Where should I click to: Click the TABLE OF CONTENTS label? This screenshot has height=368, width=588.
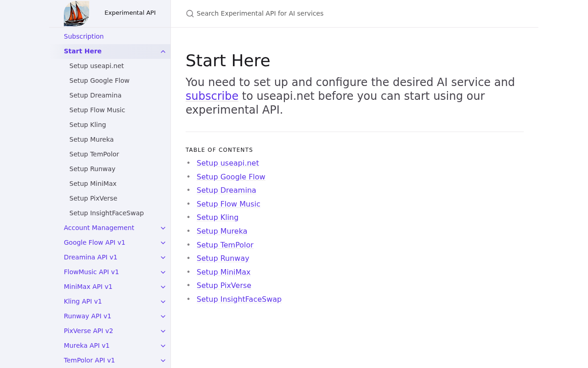click(219, 150)
